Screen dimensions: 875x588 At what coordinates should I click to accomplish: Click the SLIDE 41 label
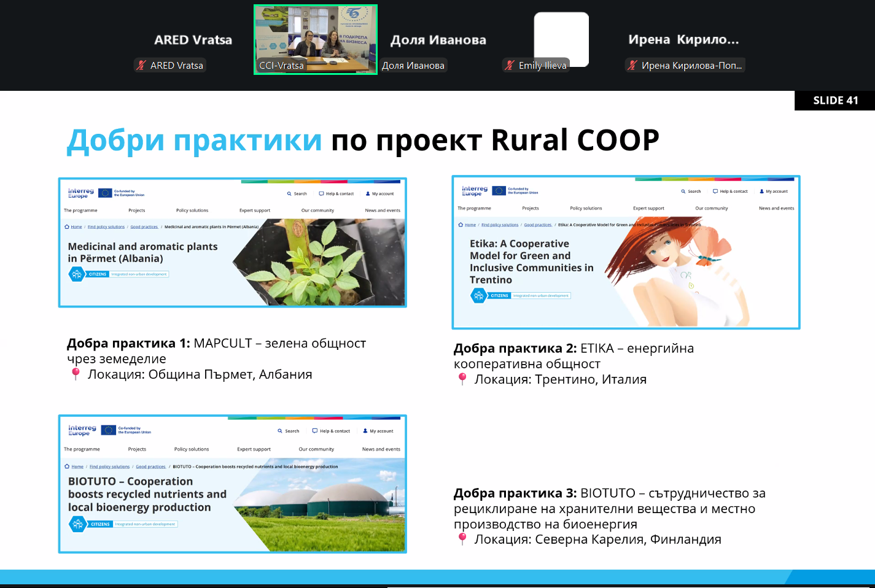coord(835,101)
